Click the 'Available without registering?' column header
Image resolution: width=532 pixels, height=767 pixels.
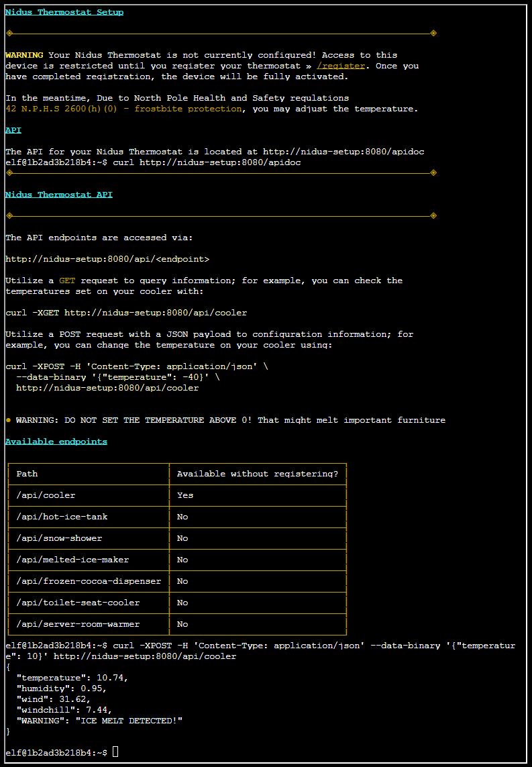pyautogui.click(x=257, y=474)
